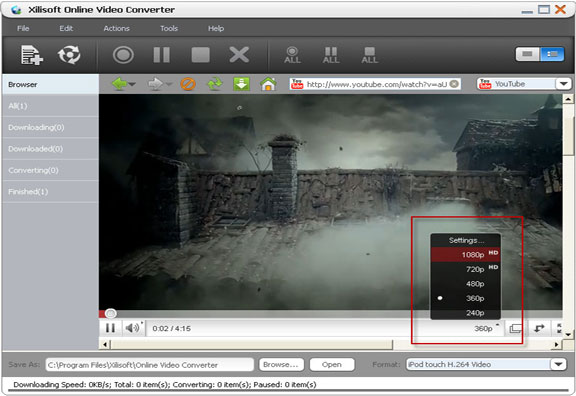Open the 360p quality selector

(x=486, y=328)
